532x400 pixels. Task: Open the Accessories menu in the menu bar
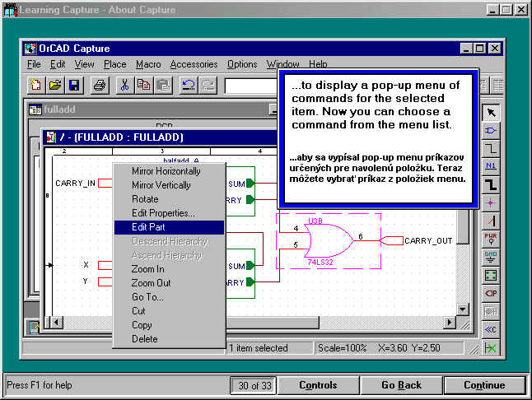194,64
